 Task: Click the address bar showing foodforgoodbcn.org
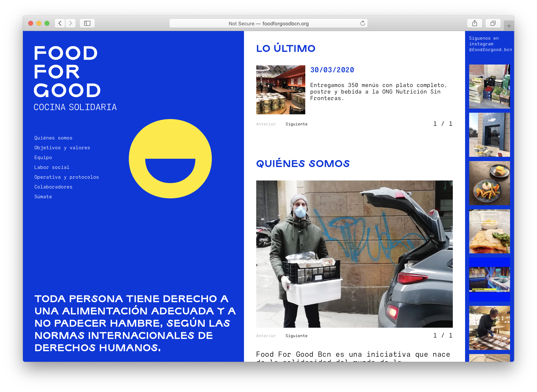pyautogui.click(x=268, y=23)
